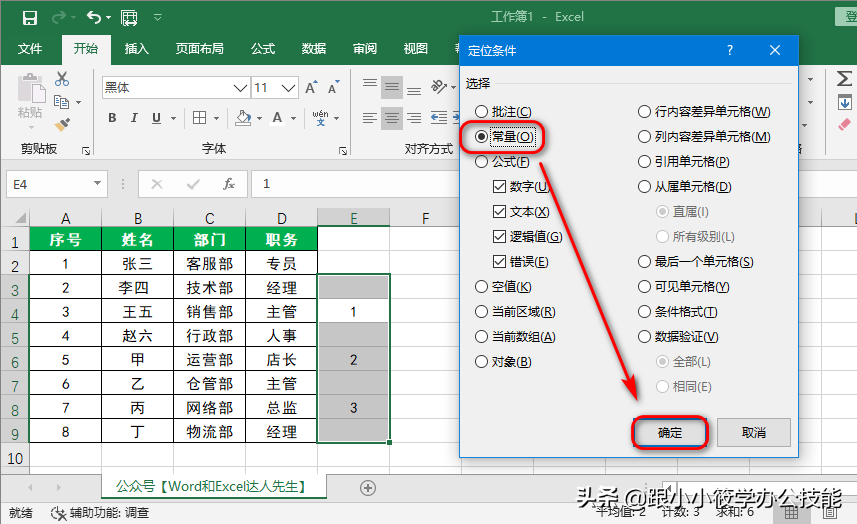Click the align right icon
Image resolution: width=857 pixels, height=524 pixels.
coord(414,117)
